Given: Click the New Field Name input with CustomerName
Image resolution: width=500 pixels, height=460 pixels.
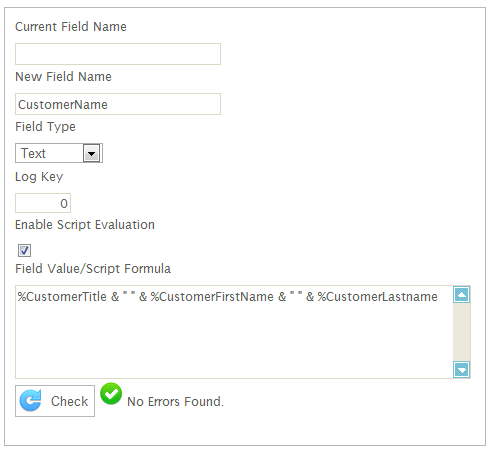Looking at the screenshot, I should tap(118, 104).
